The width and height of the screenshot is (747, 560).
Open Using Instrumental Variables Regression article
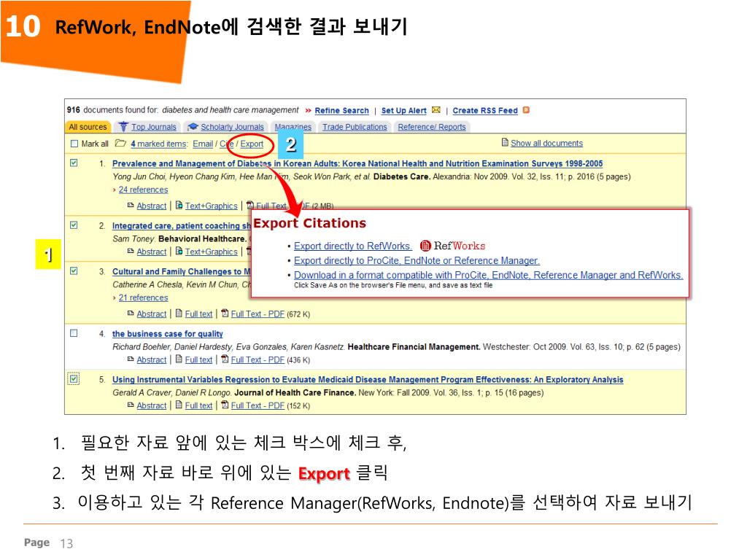(x=368, y=379)
